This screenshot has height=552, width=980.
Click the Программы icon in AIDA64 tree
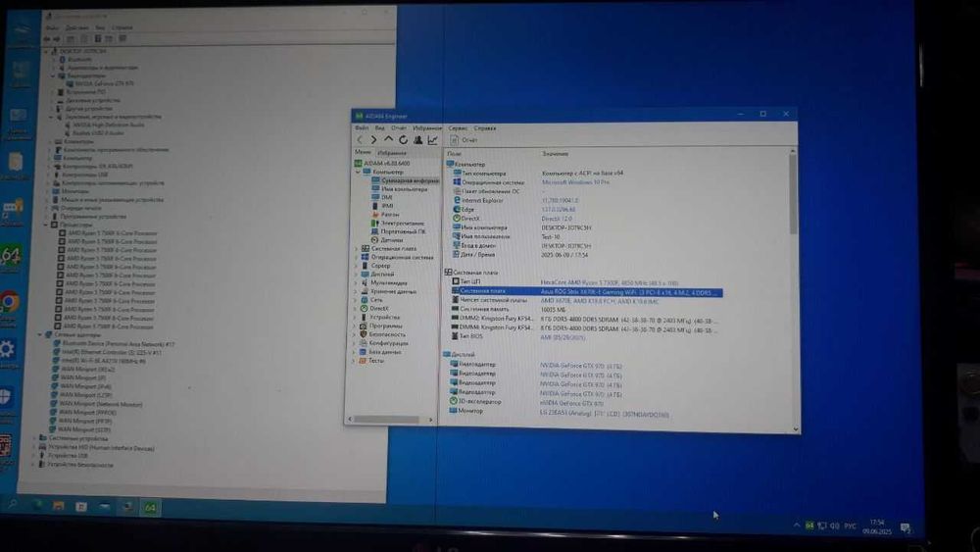[x=364, y=326]
